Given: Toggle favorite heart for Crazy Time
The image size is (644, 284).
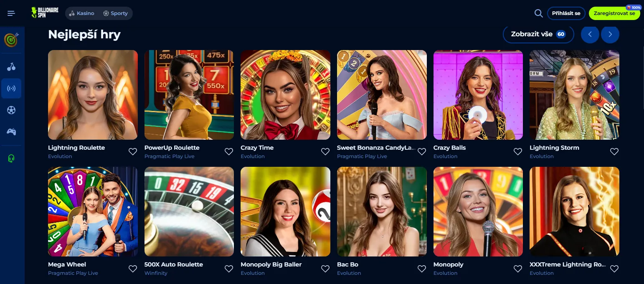Looking at the screenshot, I should click(325, 152).
